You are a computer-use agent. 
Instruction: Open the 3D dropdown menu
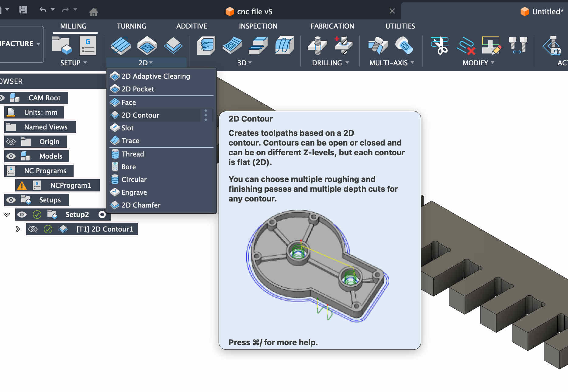[244, 63]
